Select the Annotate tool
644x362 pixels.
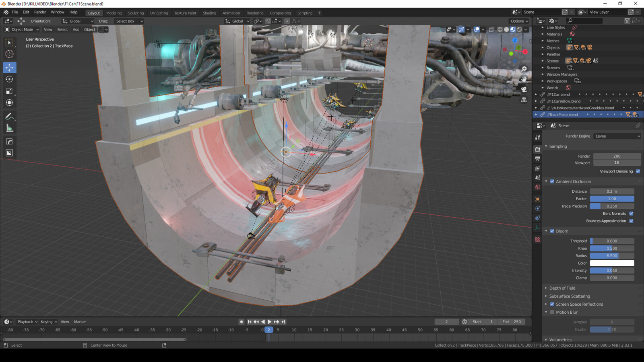(9, 117)
